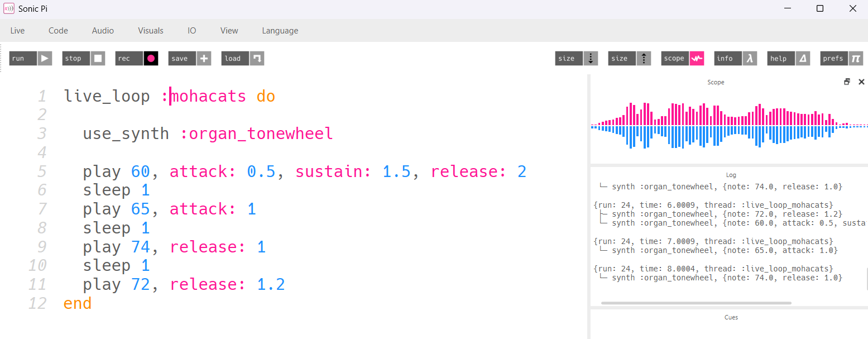The height and width of the screenshot is (339, 868).
Task: Click the second size button's stepper dots
Action: [x=644, y=58]
